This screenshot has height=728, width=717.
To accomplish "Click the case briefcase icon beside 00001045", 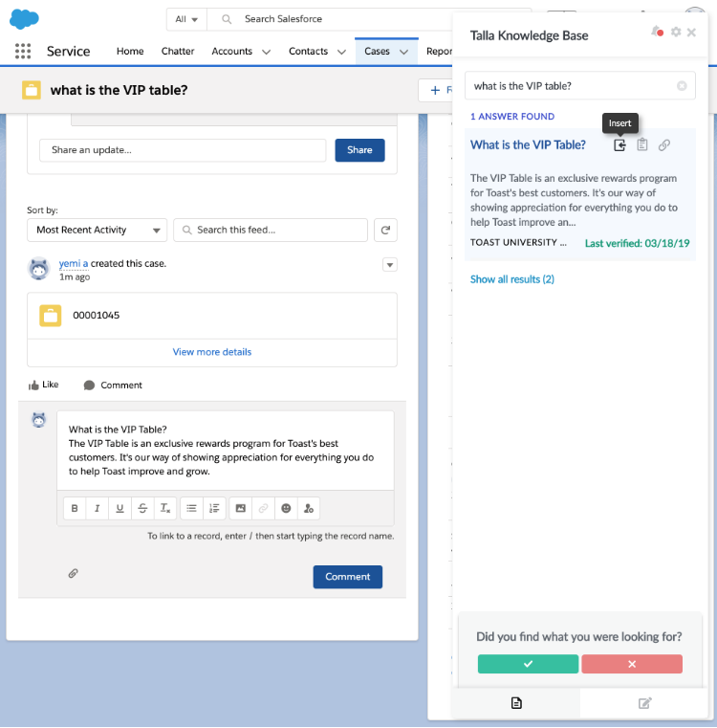I will [50, 316].
